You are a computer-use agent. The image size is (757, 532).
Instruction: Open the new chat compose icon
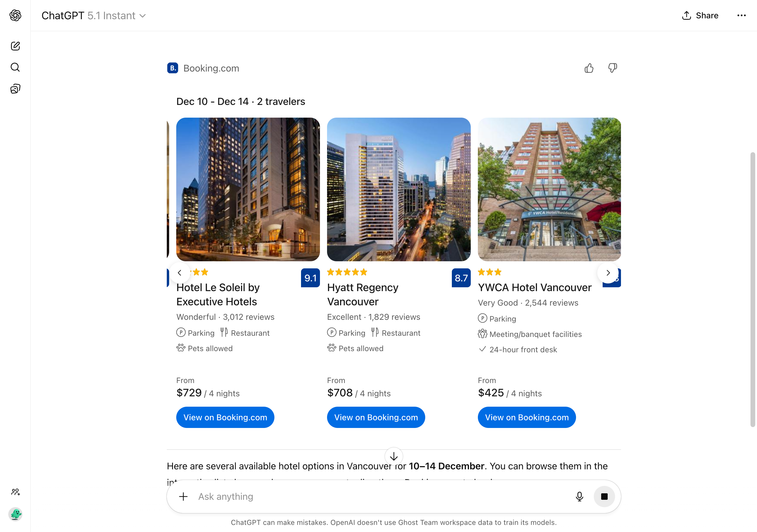(15, 46)
